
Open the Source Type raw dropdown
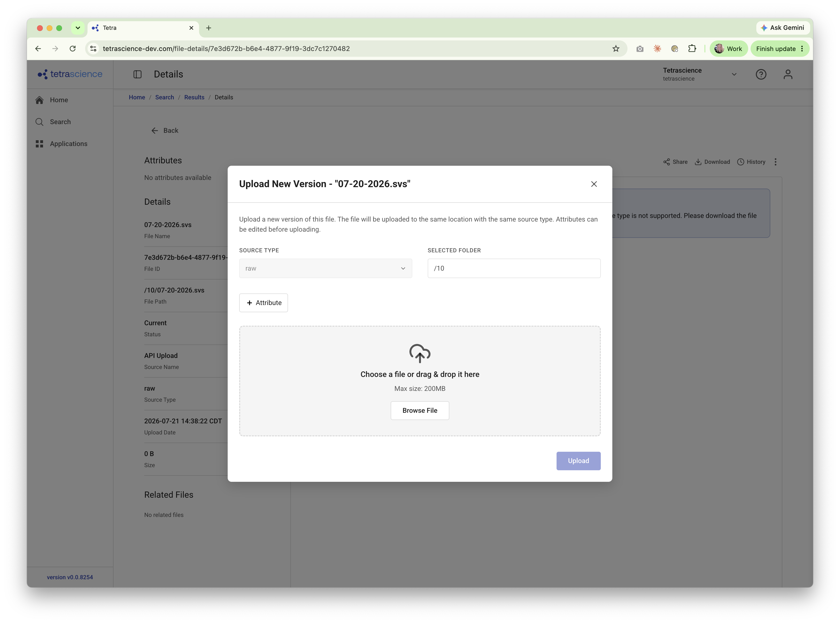coord(325,268)
